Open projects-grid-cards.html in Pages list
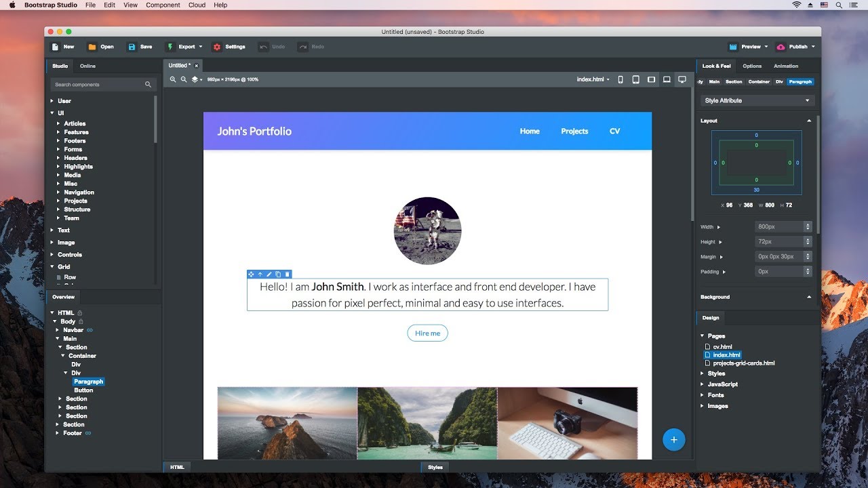The image size is (868, 488). click(x=743, y=363)
